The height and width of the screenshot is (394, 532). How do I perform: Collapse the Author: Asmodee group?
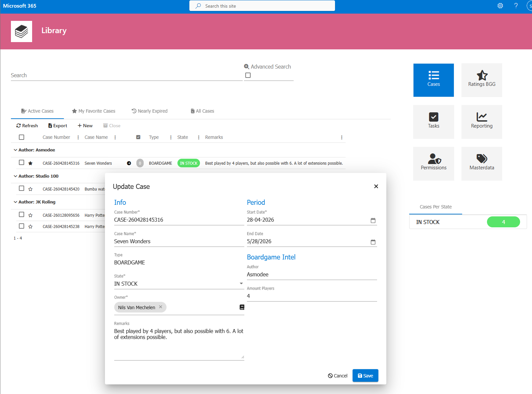point(15,150)
